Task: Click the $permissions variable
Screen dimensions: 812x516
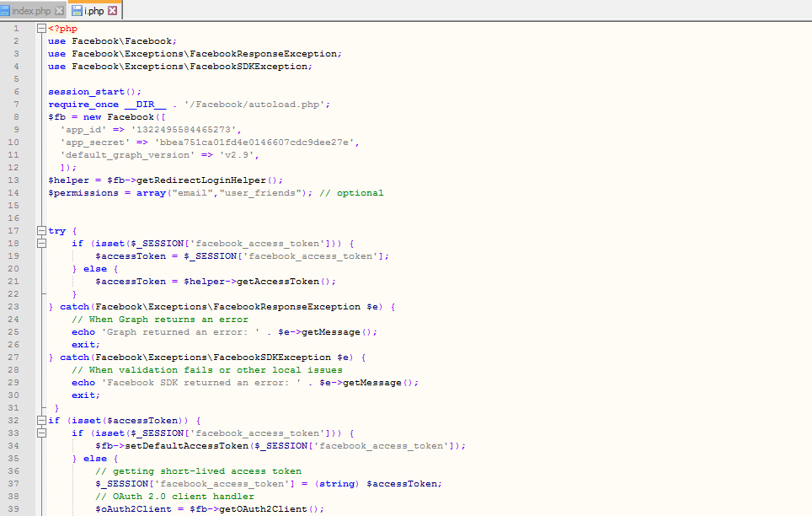Action: [x=83, y=193]
